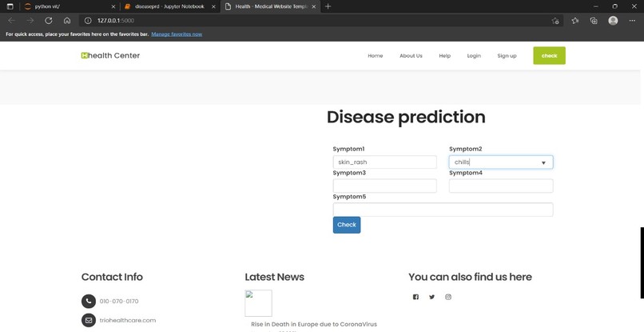Open the browser profile avatar
The height and width of the screenshot is (332, 644).
613,21
